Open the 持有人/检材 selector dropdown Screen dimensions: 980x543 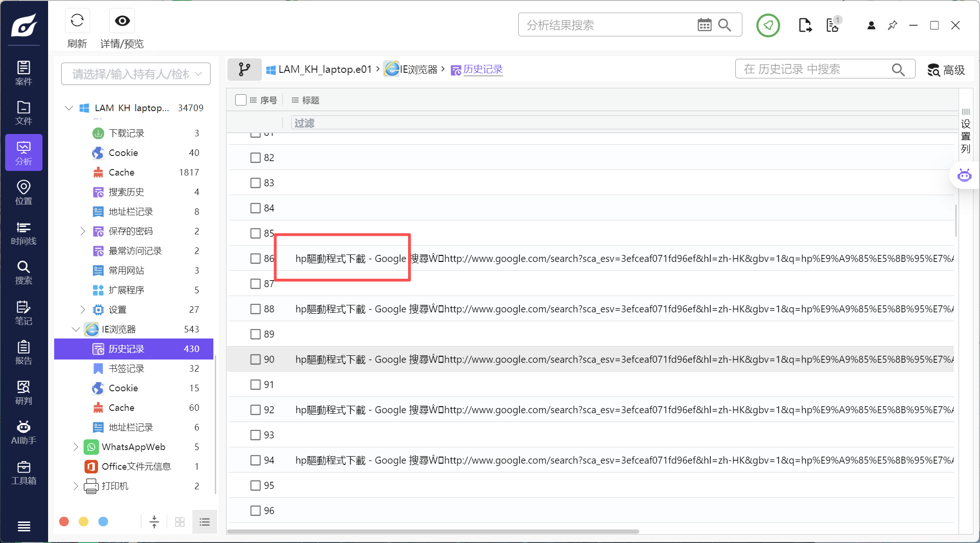[x=136, y=74]
